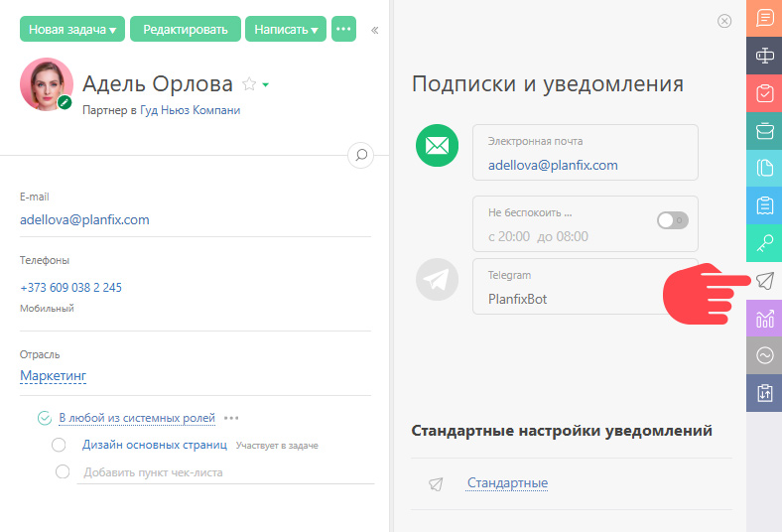
Task: Open the paper plane notifications sidebar icon
Action: tap(764, 281)
